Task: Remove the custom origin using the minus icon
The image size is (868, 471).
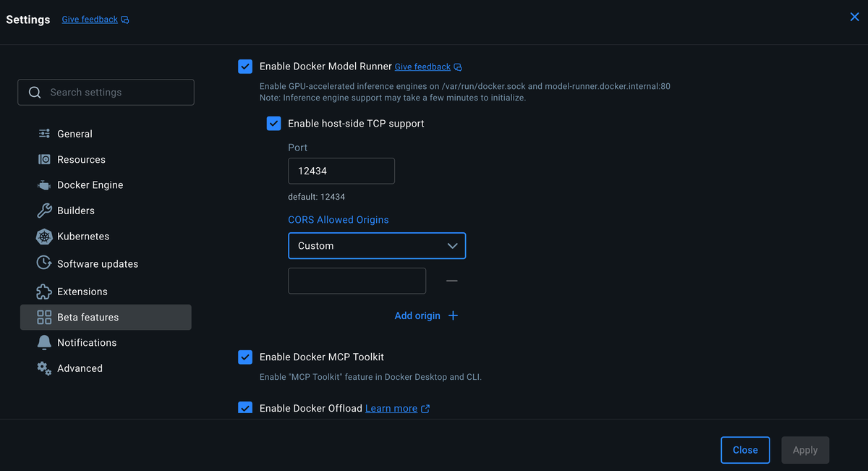Action: [x=451, y=281]
